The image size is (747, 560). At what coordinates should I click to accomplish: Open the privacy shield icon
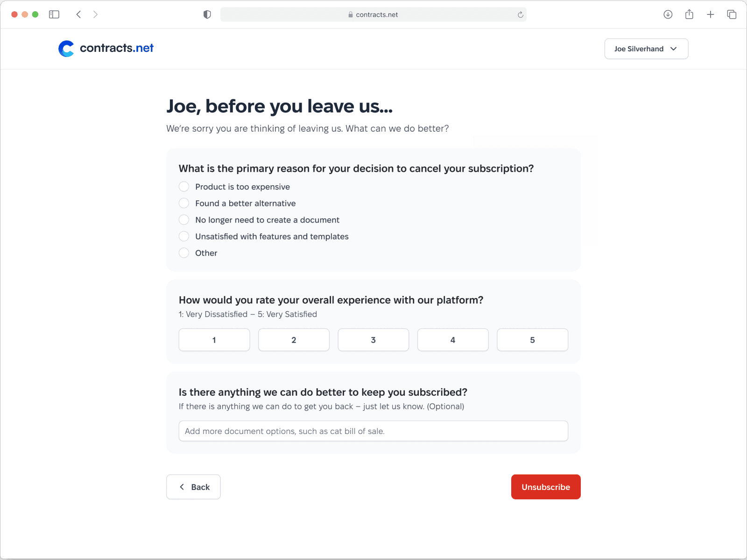click(207, 14)
